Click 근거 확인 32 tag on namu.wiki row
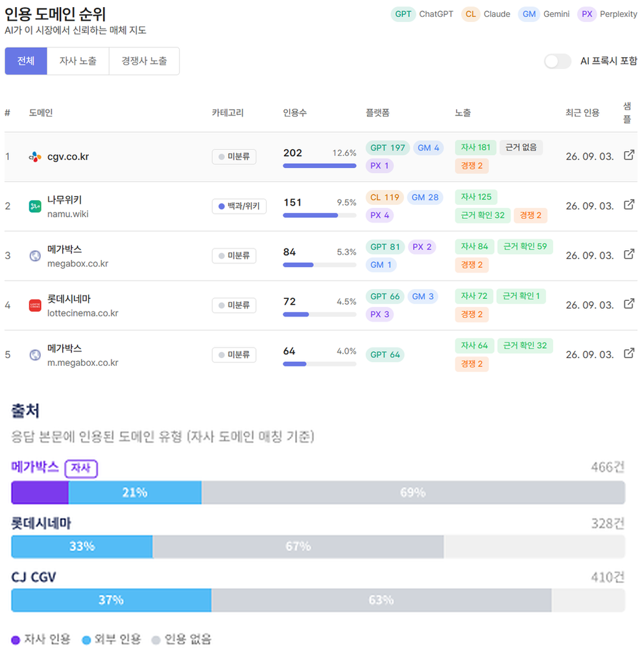This screenshot has width=644, height=664. tap(483, 215)
